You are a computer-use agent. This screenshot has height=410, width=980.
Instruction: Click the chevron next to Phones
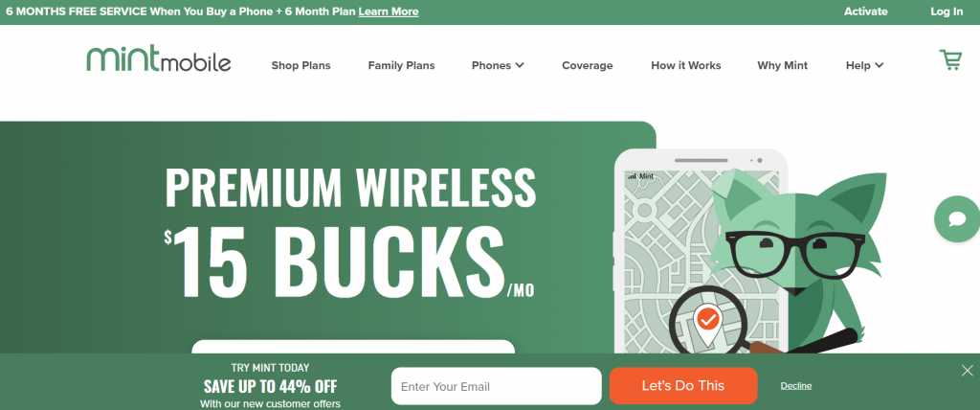(x=520, y=65)
